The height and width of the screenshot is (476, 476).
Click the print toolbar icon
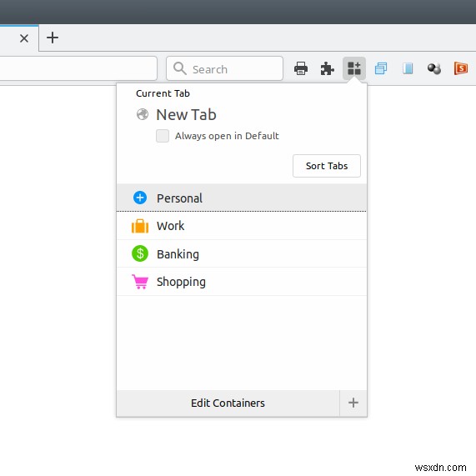coord(301,68)
